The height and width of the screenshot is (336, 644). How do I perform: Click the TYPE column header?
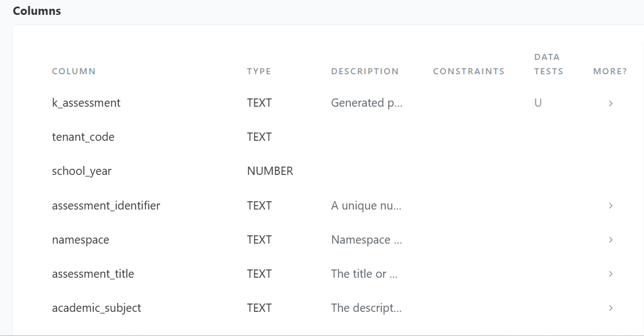pyautogui.click(x=258, y=71)
